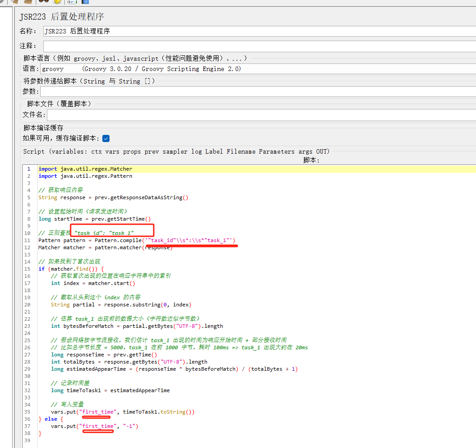Click 'int index = matcher.start()' line
This screenshot has width=476, height=448.
point(93,283)
